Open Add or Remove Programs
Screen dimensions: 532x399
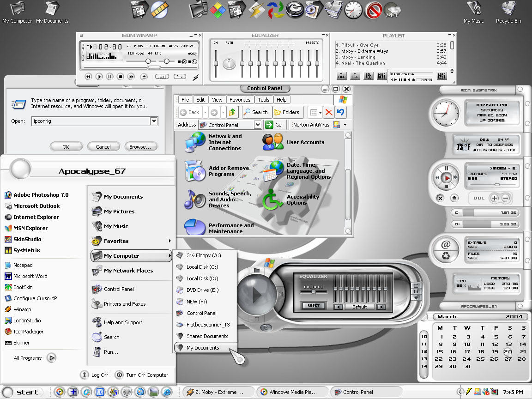click(195, 171)
